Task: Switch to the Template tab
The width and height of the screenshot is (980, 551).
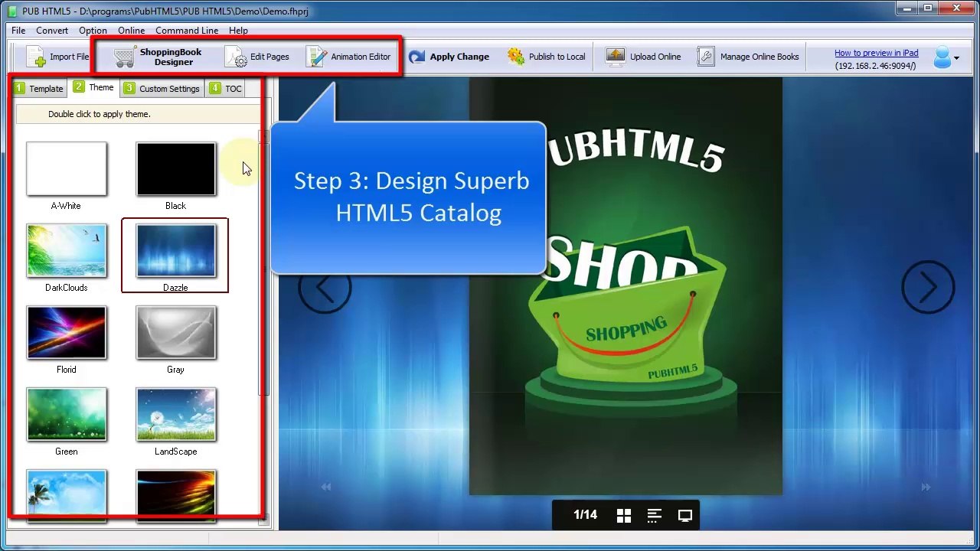Action: click(x=39, y=89)
